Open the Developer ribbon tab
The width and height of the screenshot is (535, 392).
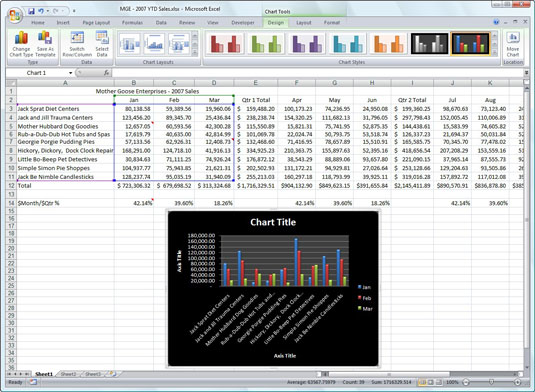coord(243,23)
